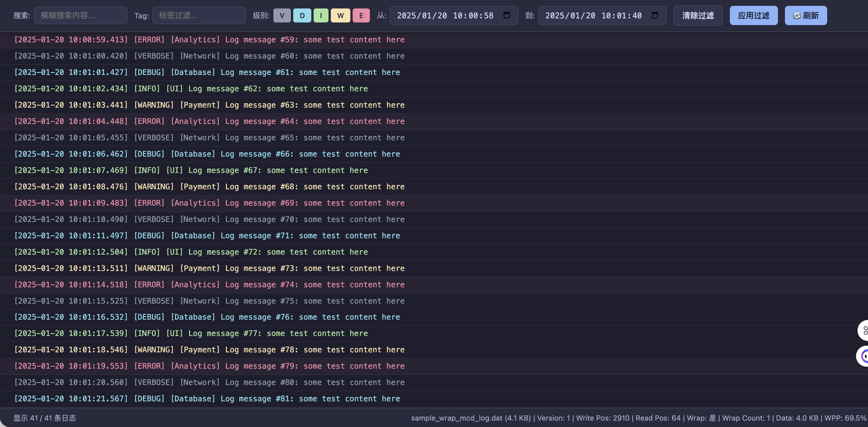The image size is (868, 427).
Task: Select the DEBUG Database log message #76
Action: click(x=434, y=317)
